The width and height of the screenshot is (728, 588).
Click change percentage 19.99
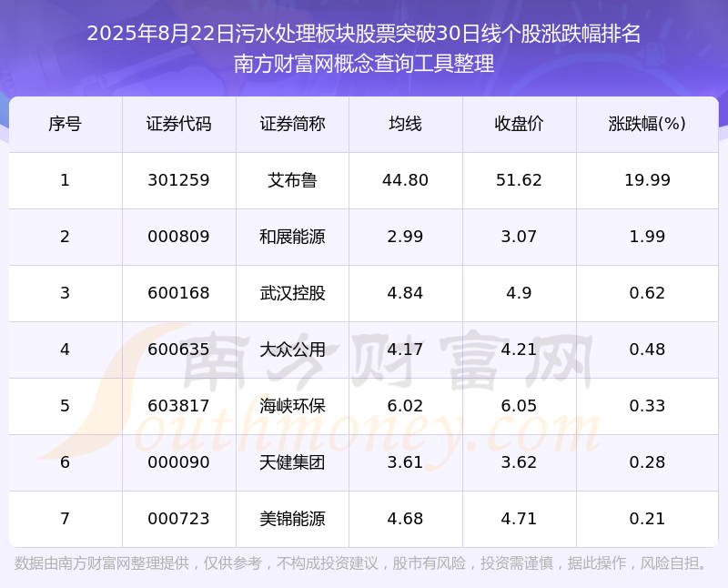647,180
